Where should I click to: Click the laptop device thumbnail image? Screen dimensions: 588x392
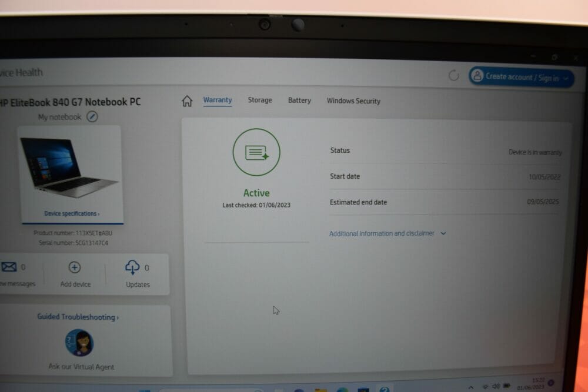69,167
